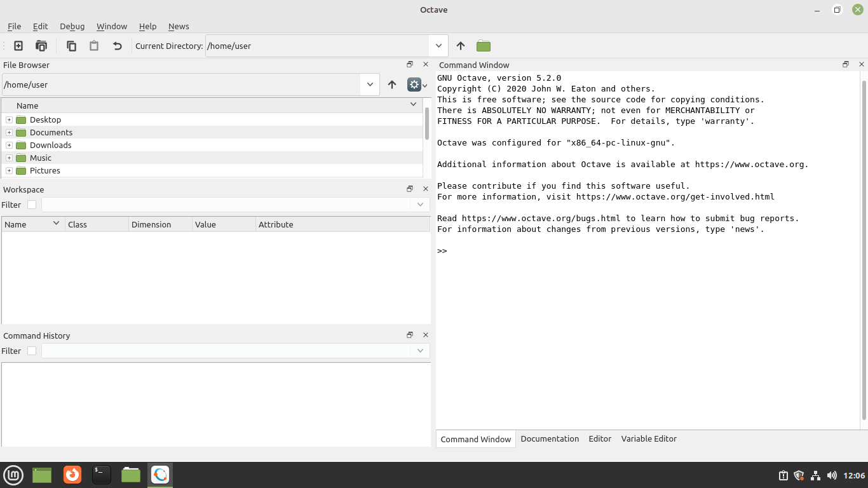868x488 pixels.
Task: Enable the Workspace filter checkbox
Action: pos(32,205)
